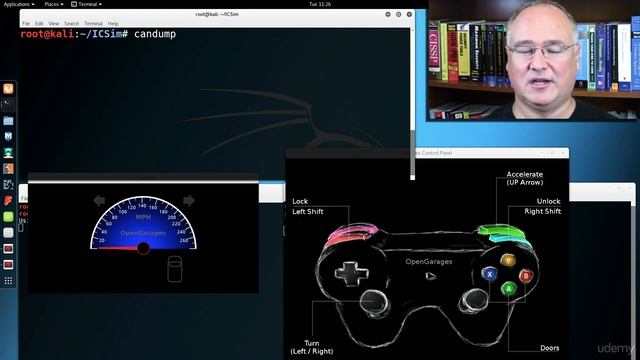Click the MPH label on speedometer
The height and width of the screenshot is (360, 640).
tap(143, 217)
